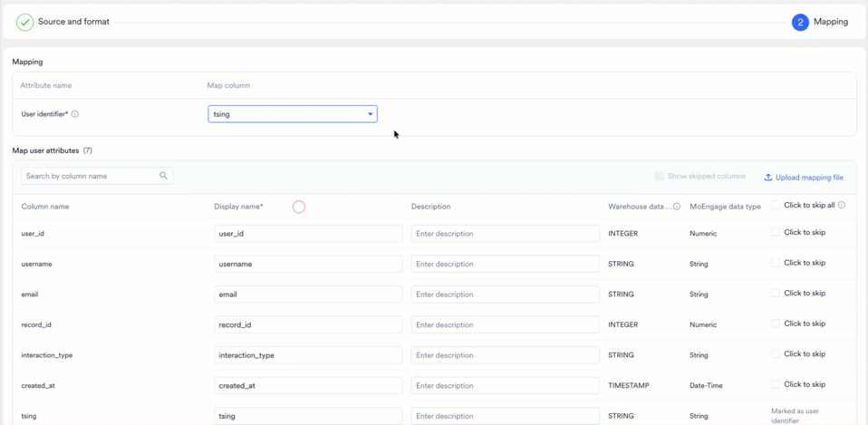868x425 pixels.
Task: Click the interaction_type column name cell
Action: [x=47, y=355]
